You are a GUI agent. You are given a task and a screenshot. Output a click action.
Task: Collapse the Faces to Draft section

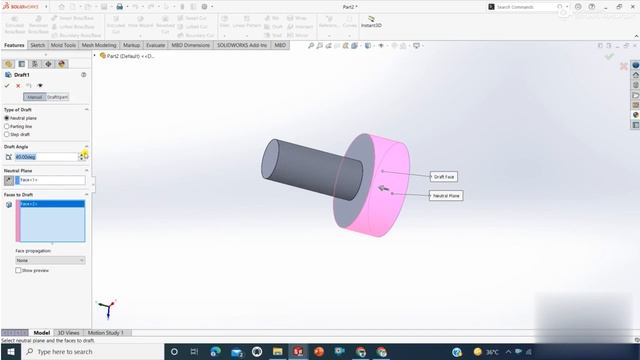(x=87, y=194)
